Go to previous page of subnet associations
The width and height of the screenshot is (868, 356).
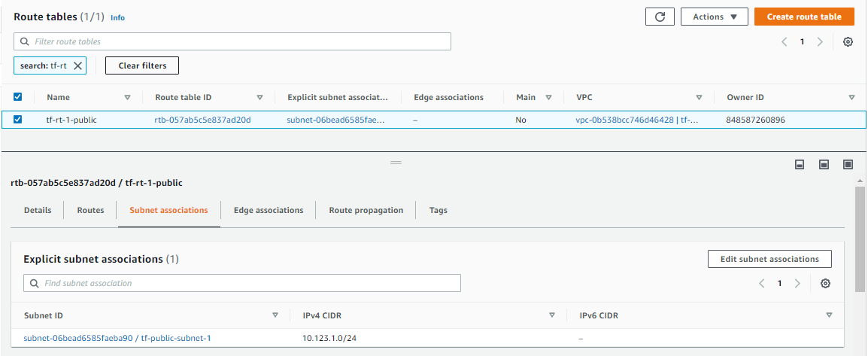762,284
